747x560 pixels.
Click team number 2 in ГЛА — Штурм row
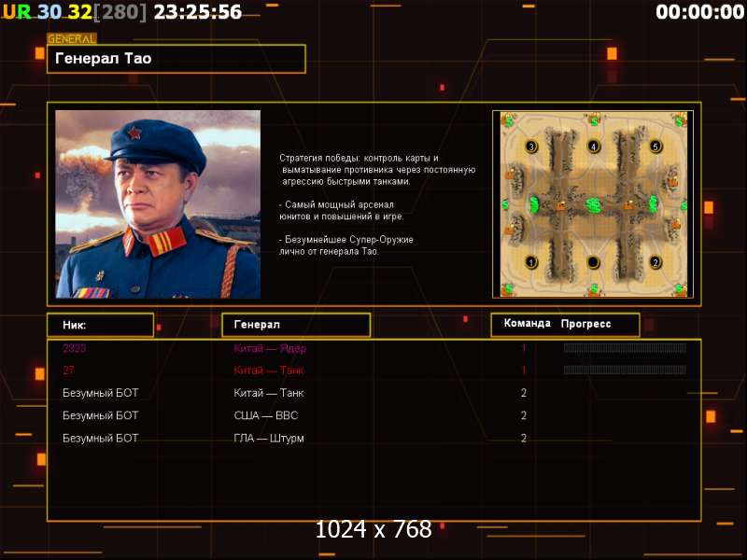click(x=524, y=438)
